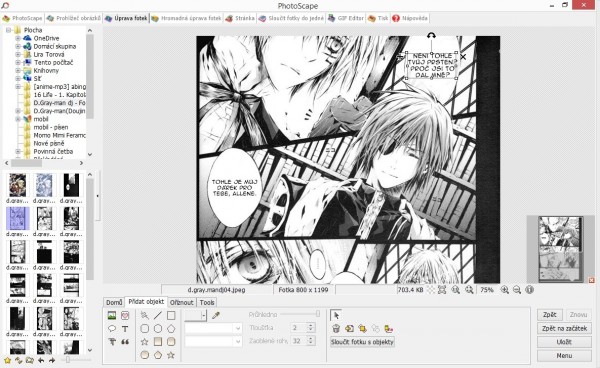The image size is (600, 368).
Task: Open the GIF Editor tab
Action: pyautogui.click(x=346, y=18)
